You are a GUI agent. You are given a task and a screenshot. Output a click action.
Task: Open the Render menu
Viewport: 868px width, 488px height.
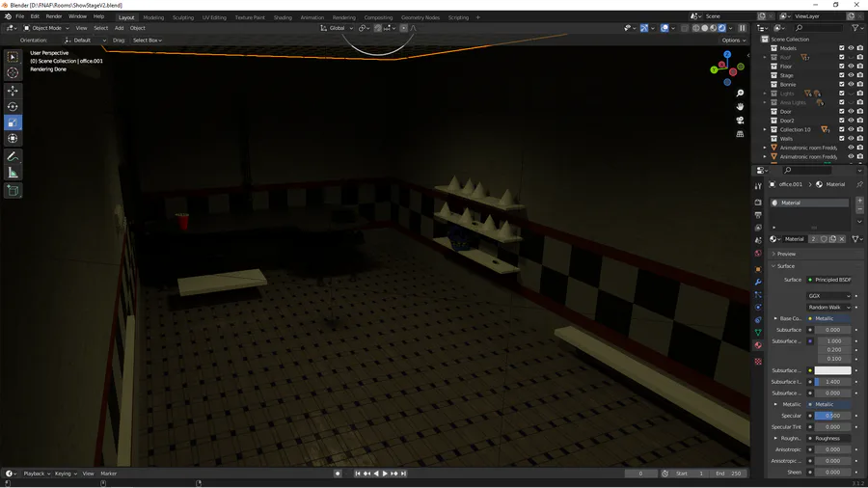click(x=54, y=16)
